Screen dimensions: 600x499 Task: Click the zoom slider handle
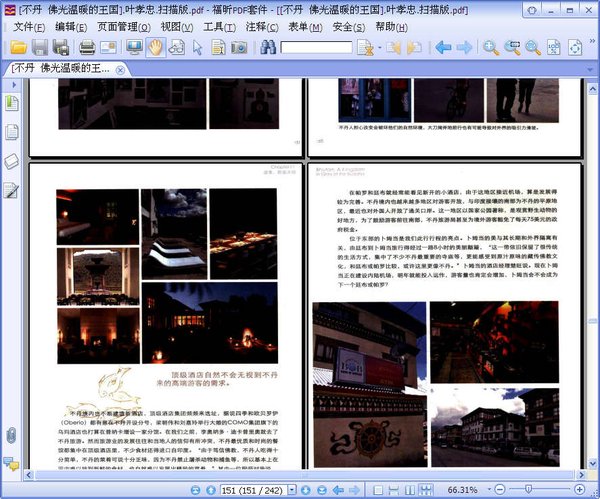528,489
